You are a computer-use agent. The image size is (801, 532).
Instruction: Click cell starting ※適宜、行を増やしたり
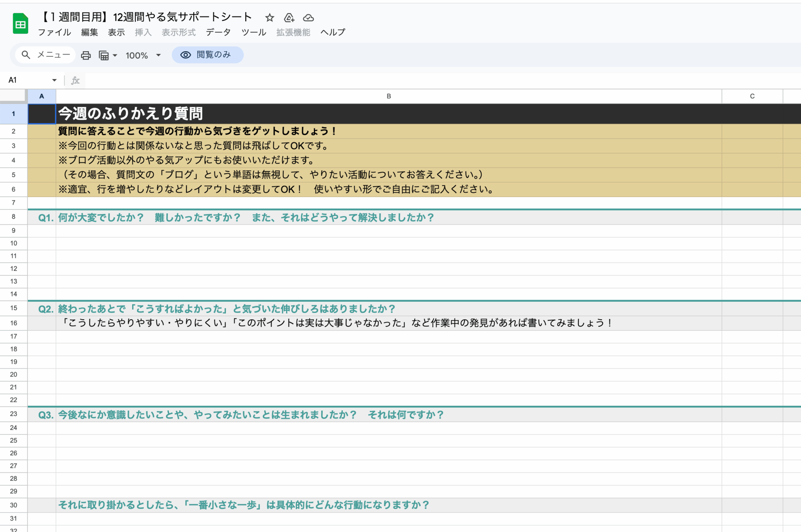389,189
